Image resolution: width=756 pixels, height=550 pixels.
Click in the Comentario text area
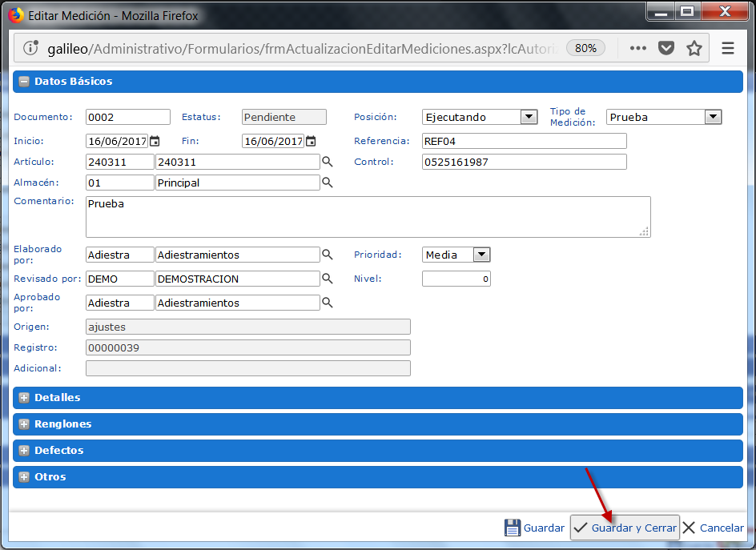point(367,217)
